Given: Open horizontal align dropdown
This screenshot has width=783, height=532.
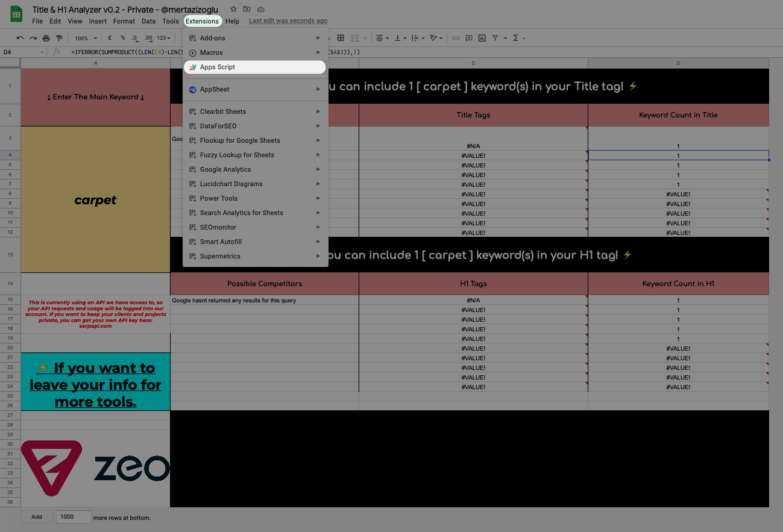Looking at the screenshot, I should [382, 38].
